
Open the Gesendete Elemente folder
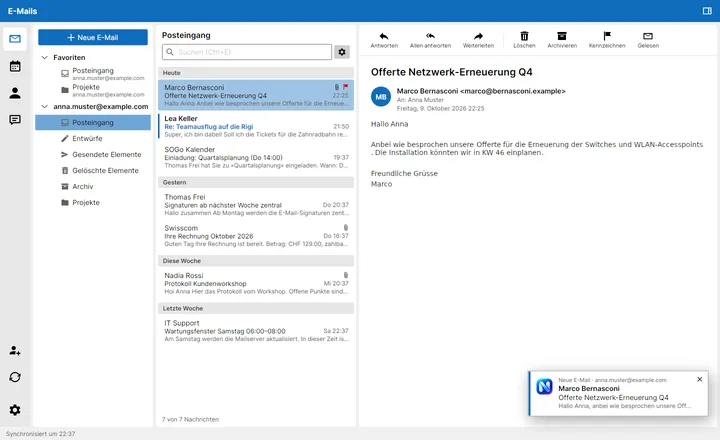(93, 154)
